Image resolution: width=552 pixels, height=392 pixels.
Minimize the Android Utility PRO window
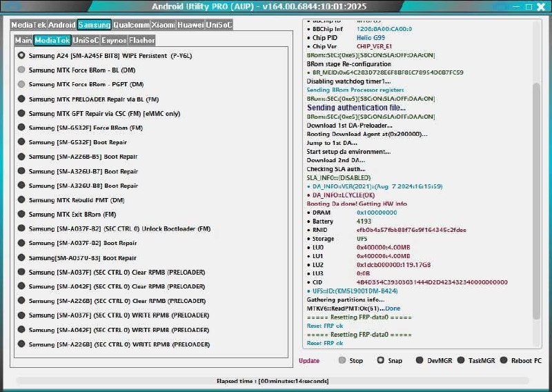[x=516, y=7]
